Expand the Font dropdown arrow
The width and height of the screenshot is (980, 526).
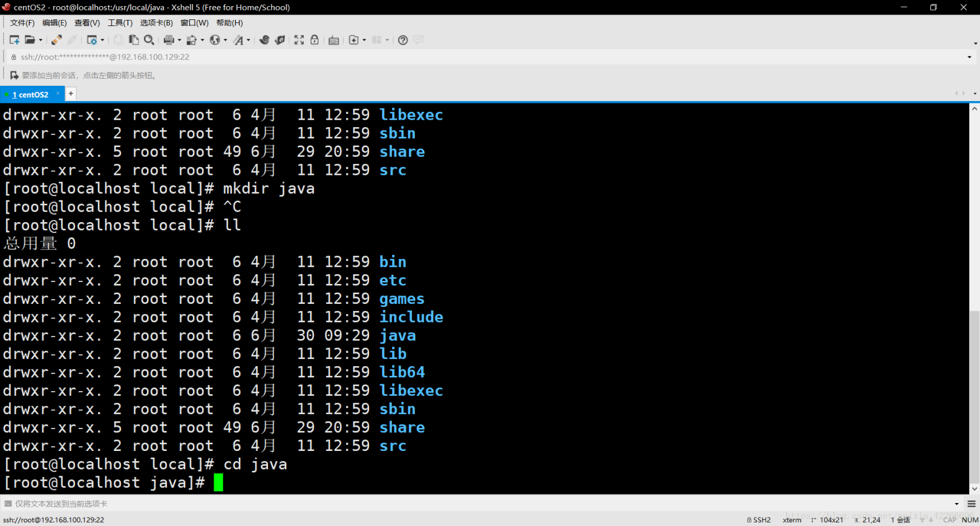[249, 40]
